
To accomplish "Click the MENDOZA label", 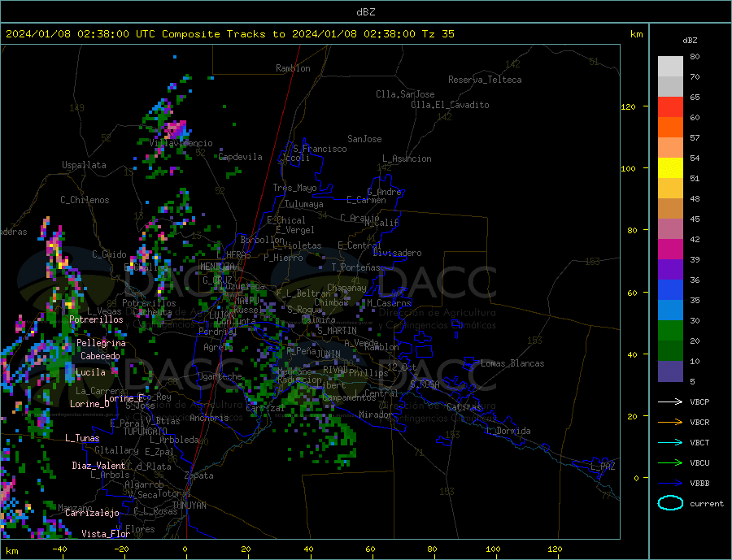I will [x=218, y=267].
